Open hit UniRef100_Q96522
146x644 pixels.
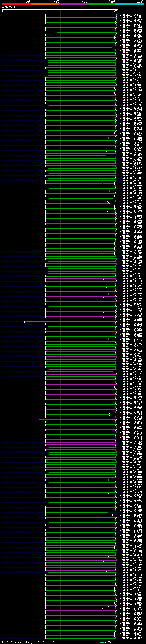[131, 236]
